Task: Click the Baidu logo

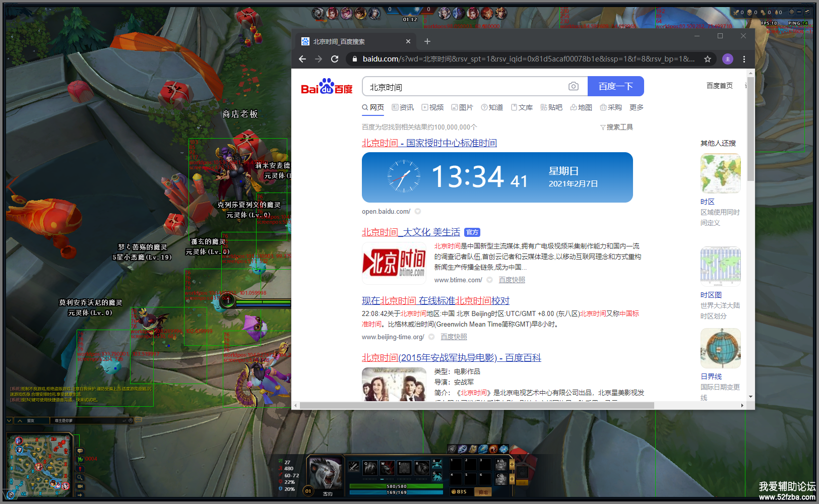Action: 327,86
